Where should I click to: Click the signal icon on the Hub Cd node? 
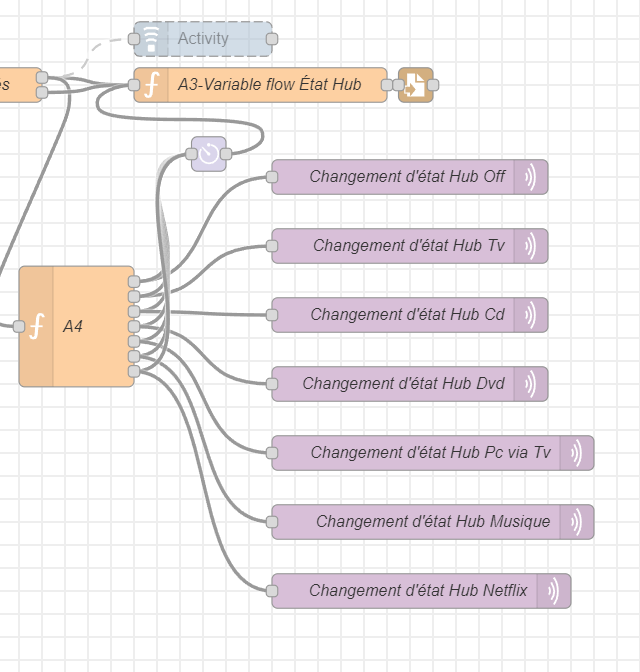click(x=531, y=315)
